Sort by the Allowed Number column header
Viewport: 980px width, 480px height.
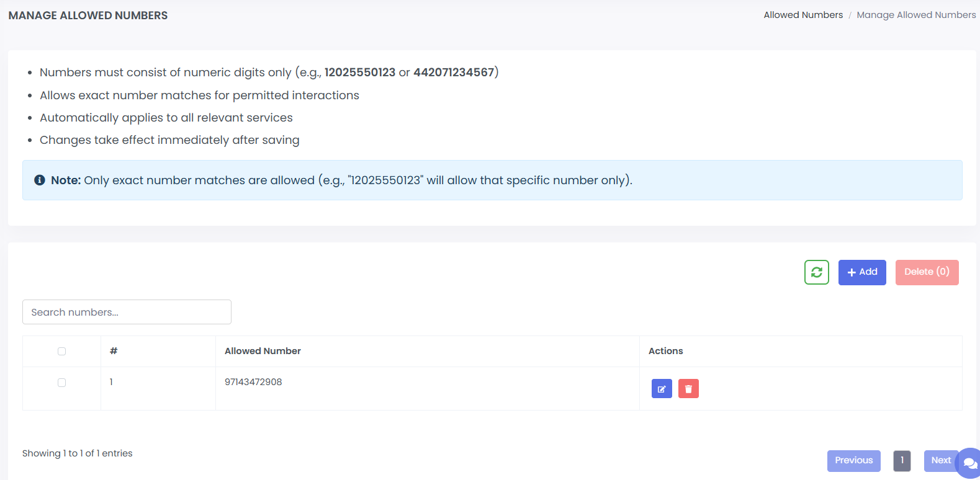click(x=263, y=351)
